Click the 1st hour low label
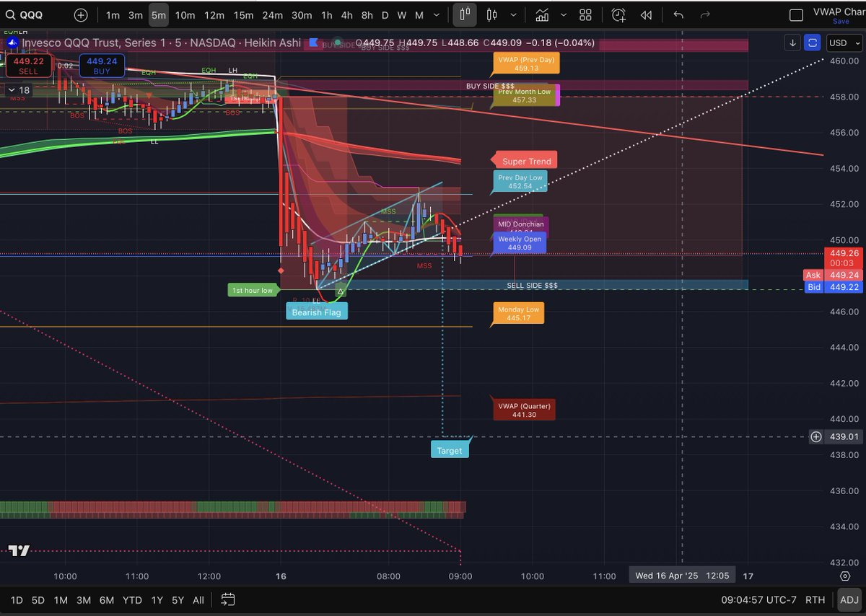 253,290
